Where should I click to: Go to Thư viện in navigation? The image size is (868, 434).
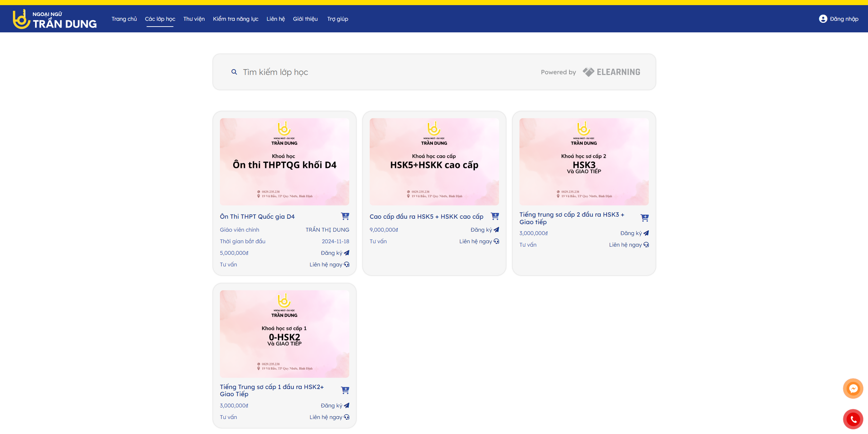(194, 19)
